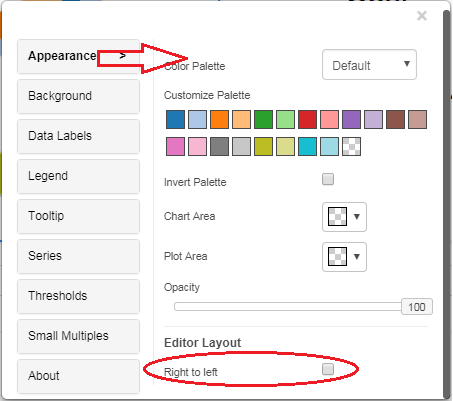Enable the Invert Palette checkbox
This screenshot has height=401, width=453.
(328, 179)
